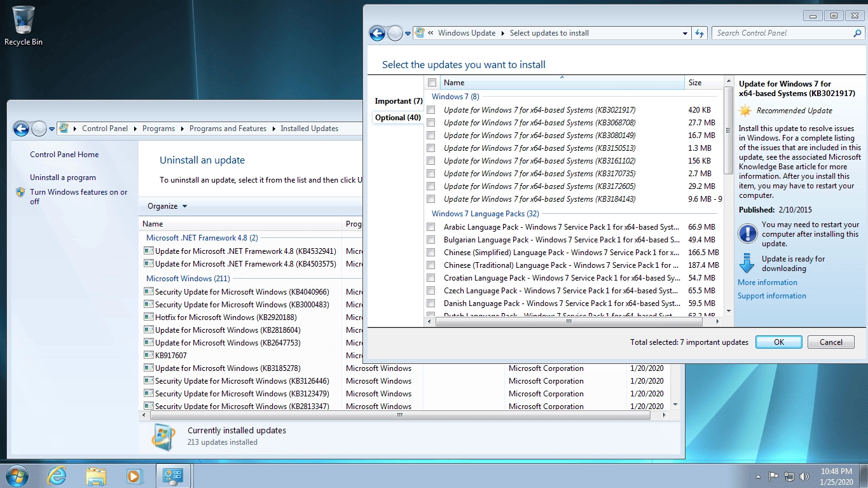This screenshot has height=488, width=868.
Task: Open the Action Center flag tray icon
Action: (x=774, y=476)
